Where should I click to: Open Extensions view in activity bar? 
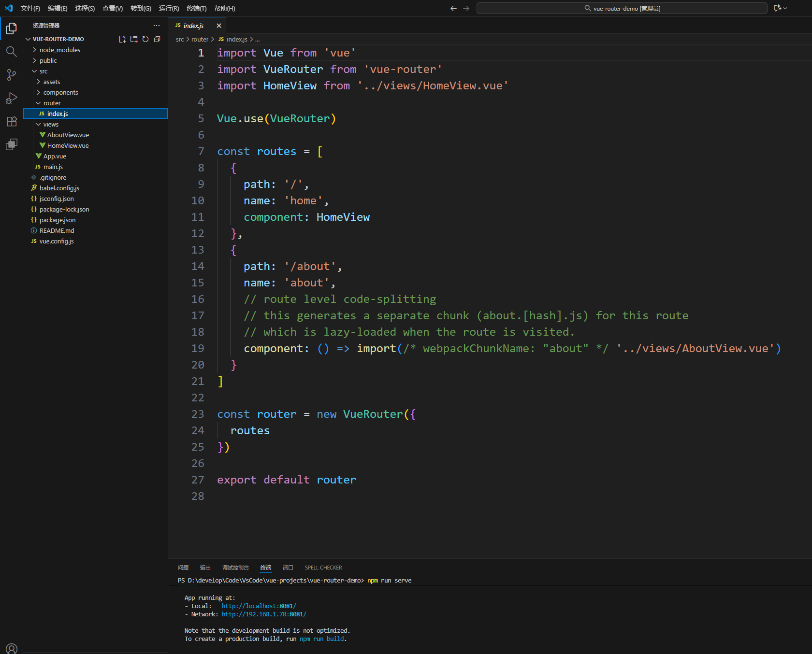coord(12,121)
